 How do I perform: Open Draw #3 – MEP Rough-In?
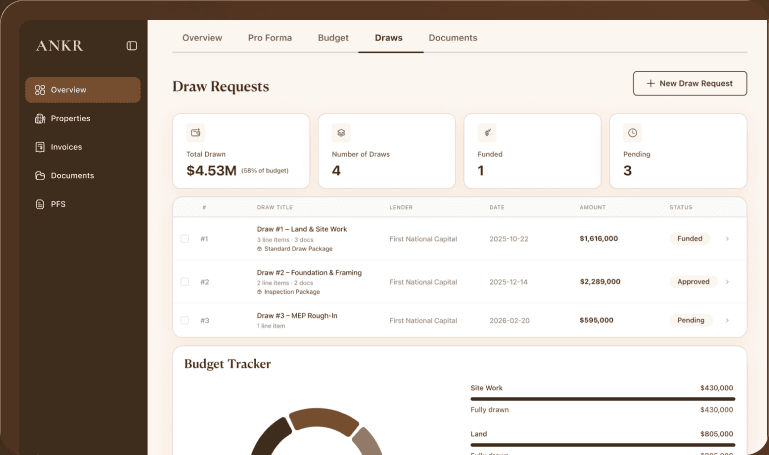(x=297, y=316)
